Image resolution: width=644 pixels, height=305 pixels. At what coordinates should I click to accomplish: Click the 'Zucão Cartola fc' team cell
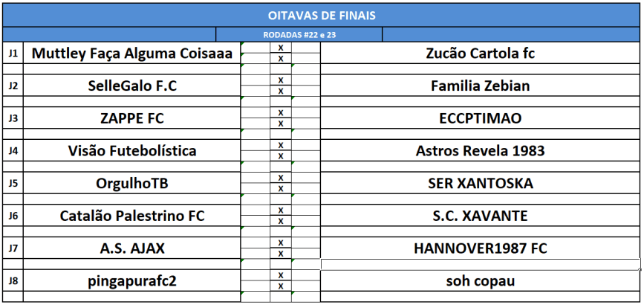pyautogui.click(x=480, y=54)
